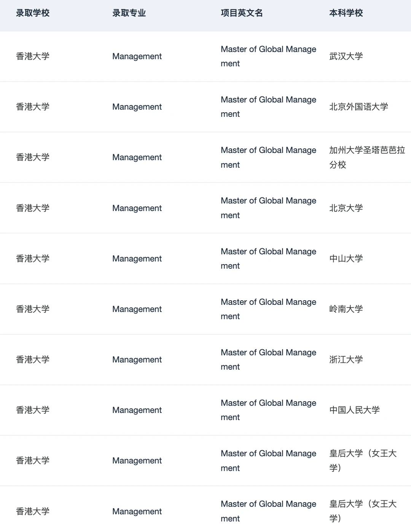Select 香港大学 in the 加州大学圣塔芭芭拉分校 row
The width and height of the screenshot is (411, 532).
click(x=33, y=158)
